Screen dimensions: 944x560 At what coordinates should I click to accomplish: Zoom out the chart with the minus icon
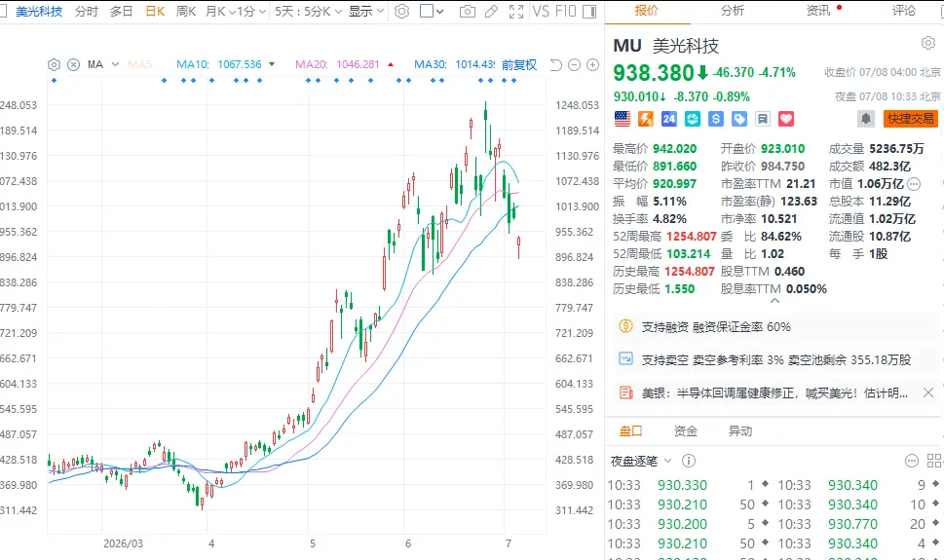(575, 64)
